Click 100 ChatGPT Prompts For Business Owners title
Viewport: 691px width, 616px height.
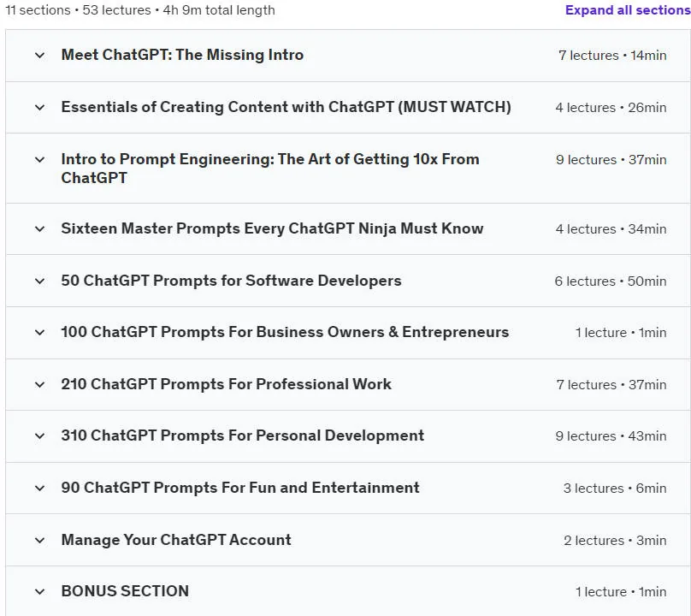point(285,332)
